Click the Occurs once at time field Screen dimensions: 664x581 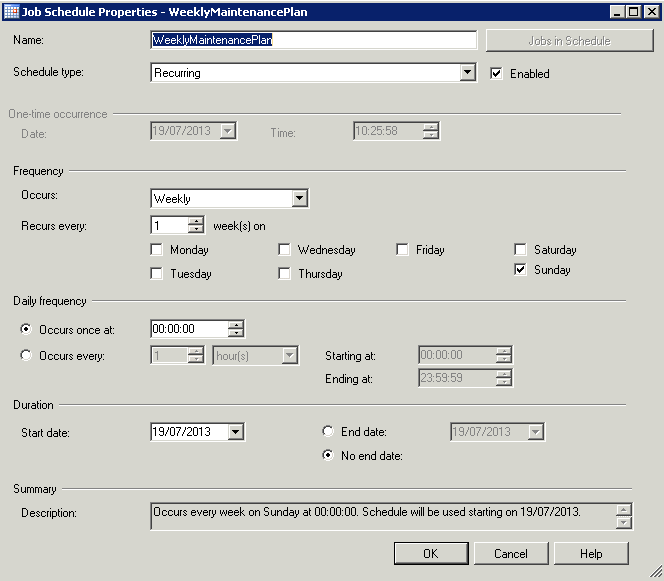point(189,329)
